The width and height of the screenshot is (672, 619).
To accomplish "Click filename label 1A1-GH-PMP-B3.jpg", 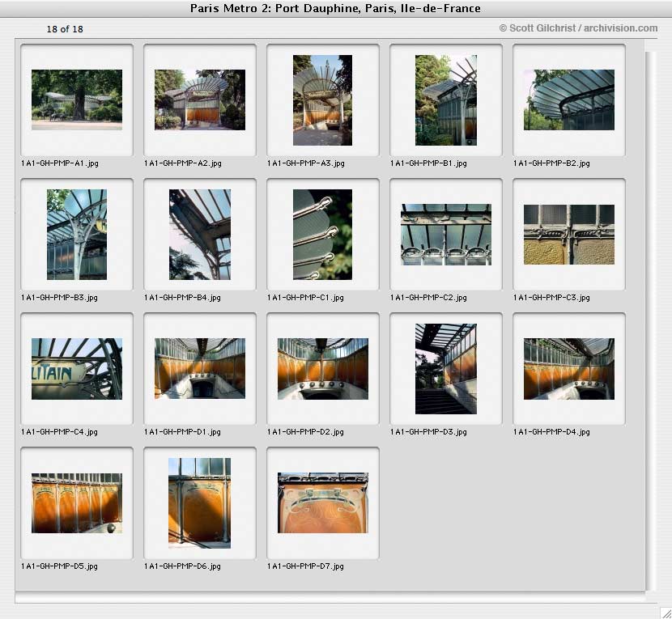I will point(60,297).
